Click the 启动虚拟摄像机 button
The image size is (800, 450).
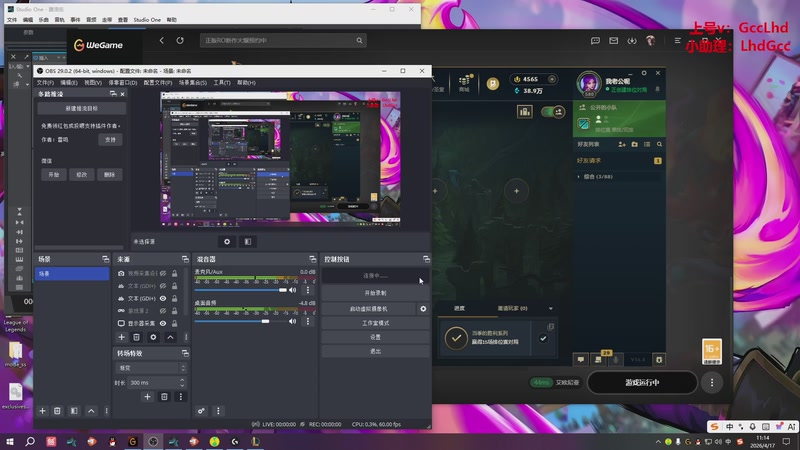(x=369, y=309)
